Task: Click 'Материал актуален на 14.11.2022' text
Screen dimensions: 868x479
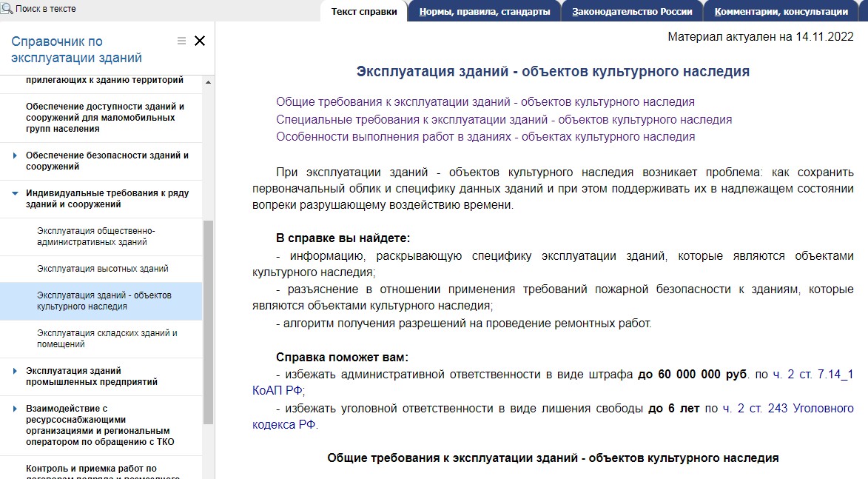Action: pyautogui.click(x=761, y=37)
